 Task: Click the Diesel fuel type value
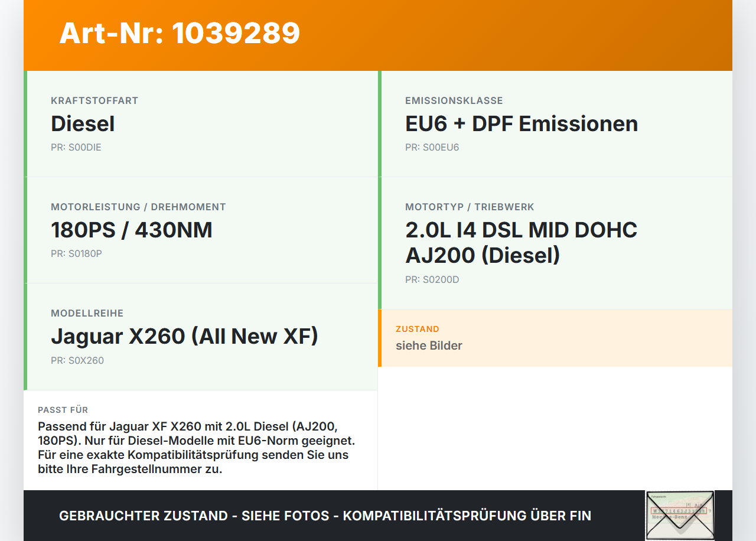tap(83, 123)
